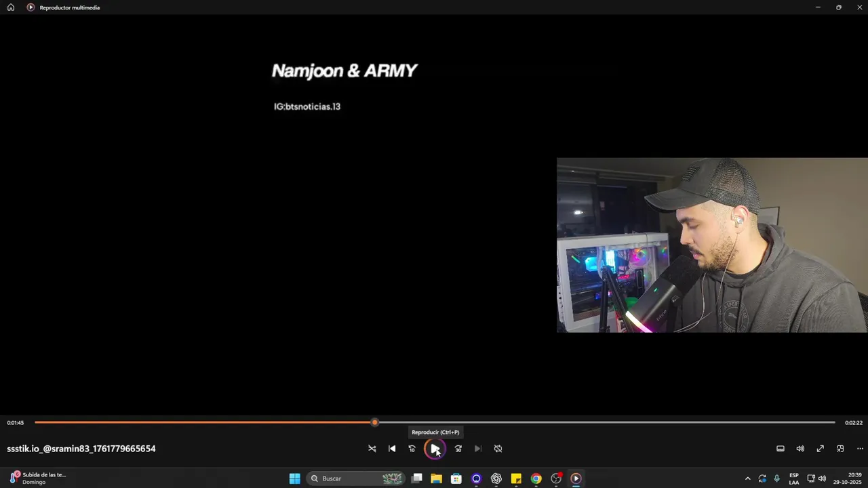Switch to mini player mode

pos(840,449)
